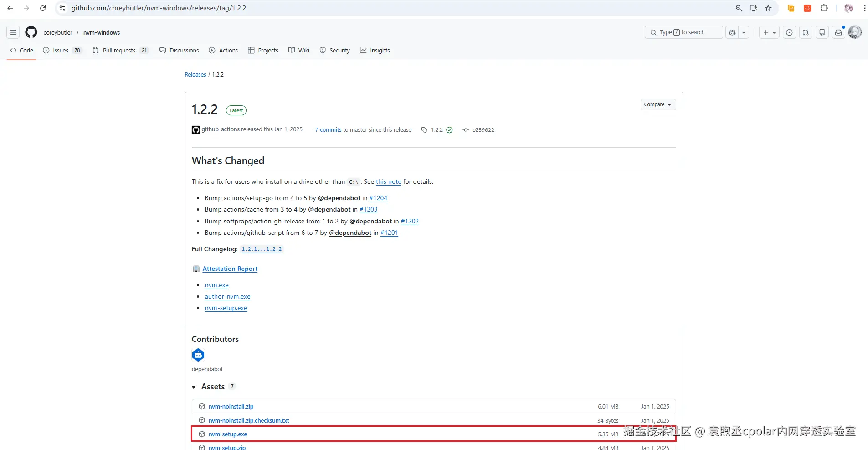Click the red browser extension icon
The height and width of the screenshot is (450, 868).
coord(807,8)
